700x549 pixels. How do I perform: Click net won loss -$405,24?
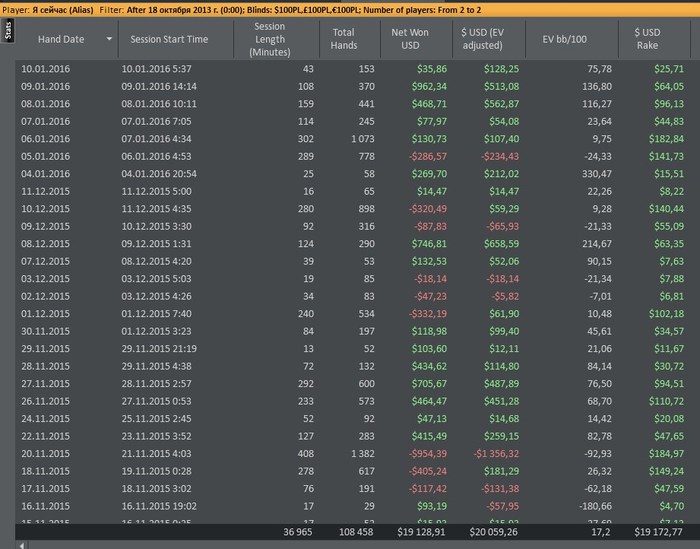tap(428, 471)
